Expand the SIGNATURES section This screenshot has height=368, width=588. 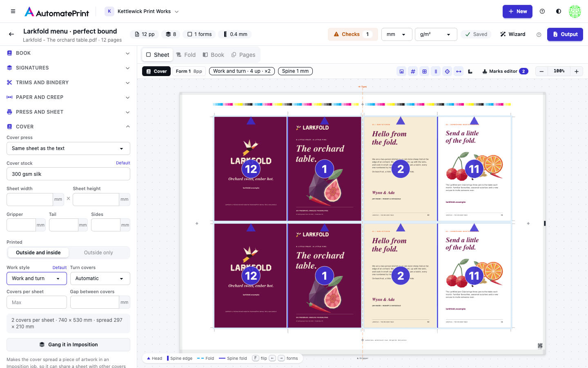[68, 68]
